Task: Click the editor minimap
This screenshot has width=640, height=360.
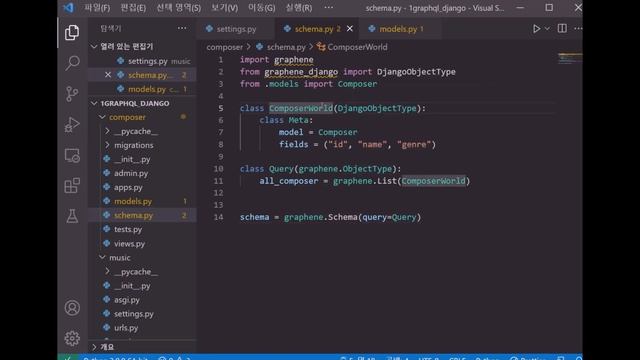Action: click(x=570, y=58)
